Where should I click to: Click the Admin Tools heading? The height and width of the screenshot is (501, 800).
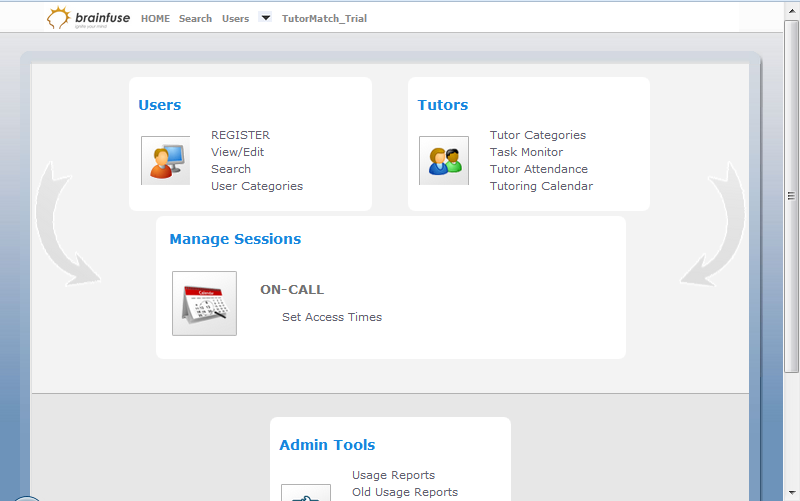(327, 445)
